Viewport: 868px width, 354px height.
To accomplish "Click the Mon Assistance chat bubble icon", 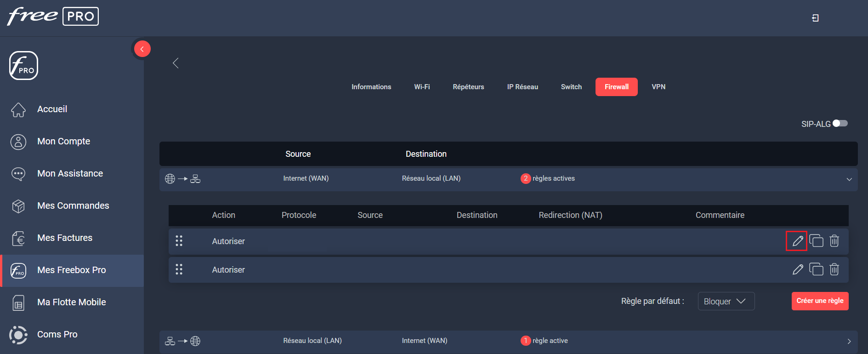I will (18, 174).
